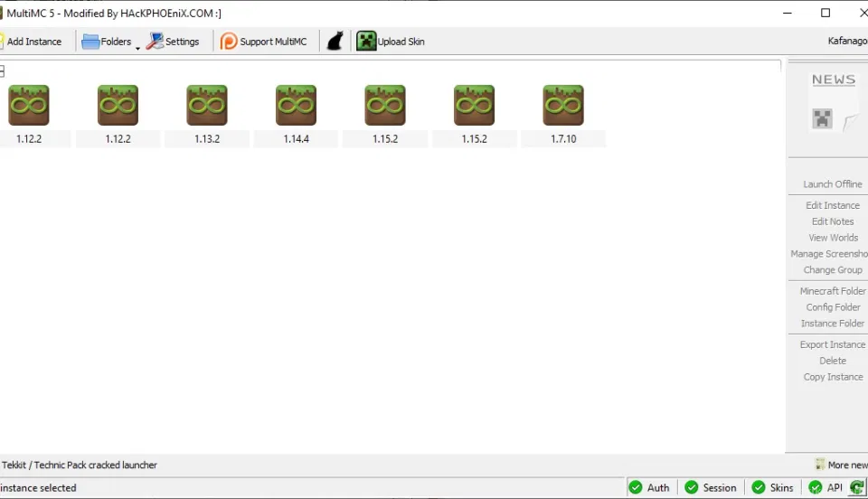868x499 pixels.
Task: Click Edit Instance in the side panel
Action: [x=833, y=205]
